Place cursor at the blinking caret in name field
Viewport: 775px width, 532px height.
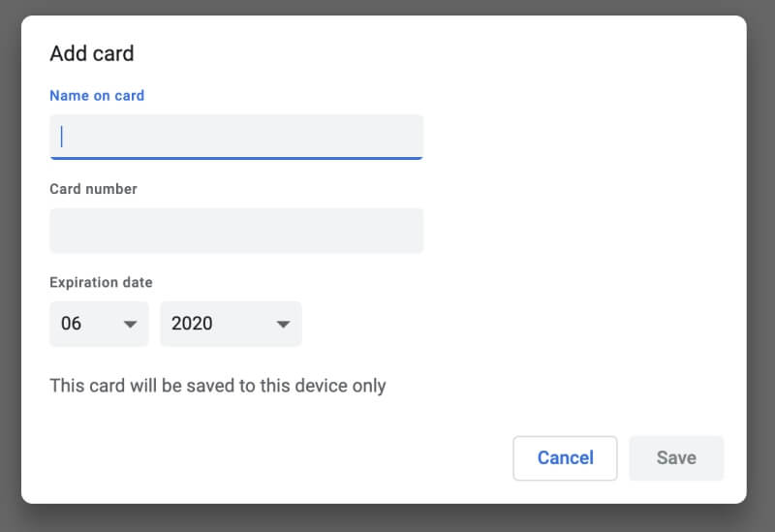(62, 137)
